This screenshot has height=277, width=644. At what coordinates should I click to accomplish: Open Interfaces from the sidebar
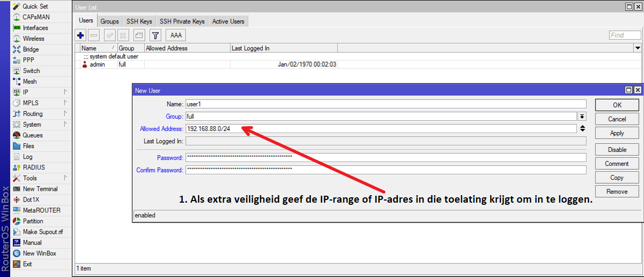35,28
